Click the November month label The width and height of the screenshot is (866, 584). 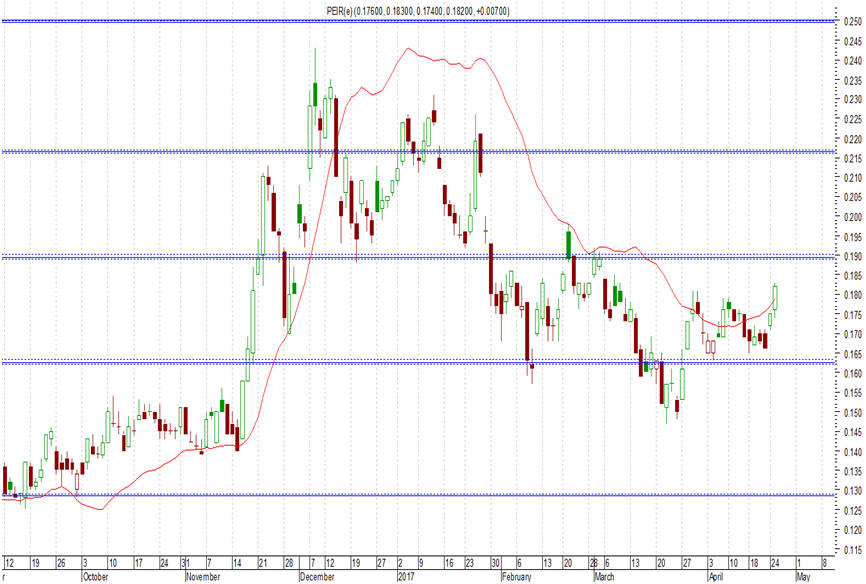click(203, 577)
